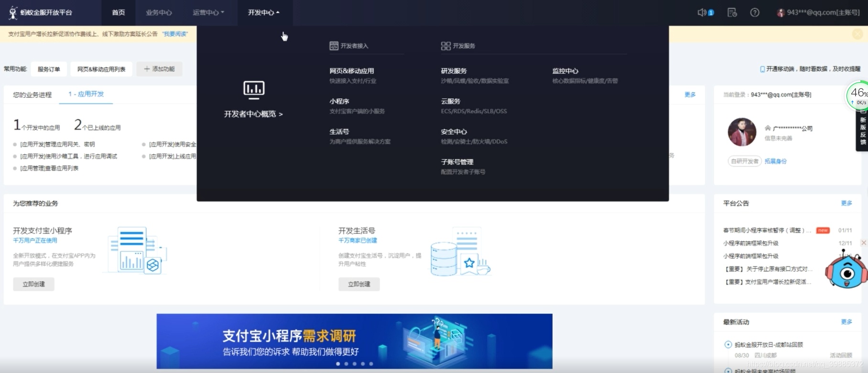Open the notification speaker icon

pos(702,12)
